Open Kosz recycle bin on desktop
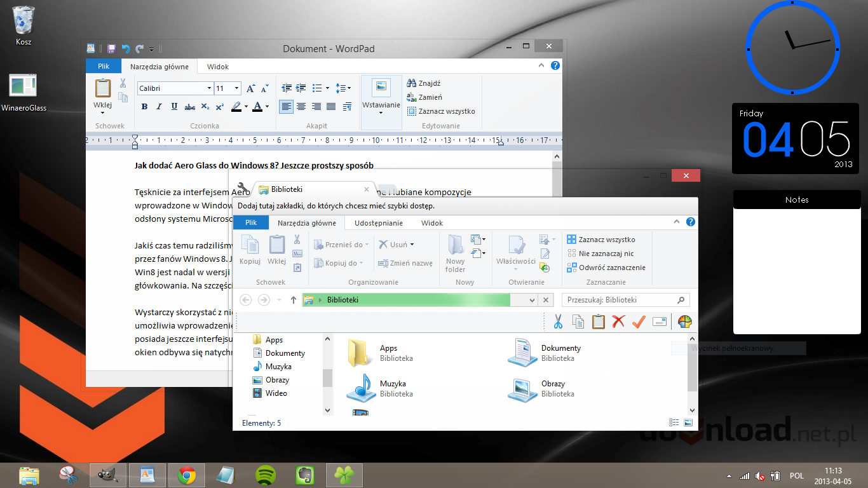This screenshot has height=488, width=868. point(24,25)
